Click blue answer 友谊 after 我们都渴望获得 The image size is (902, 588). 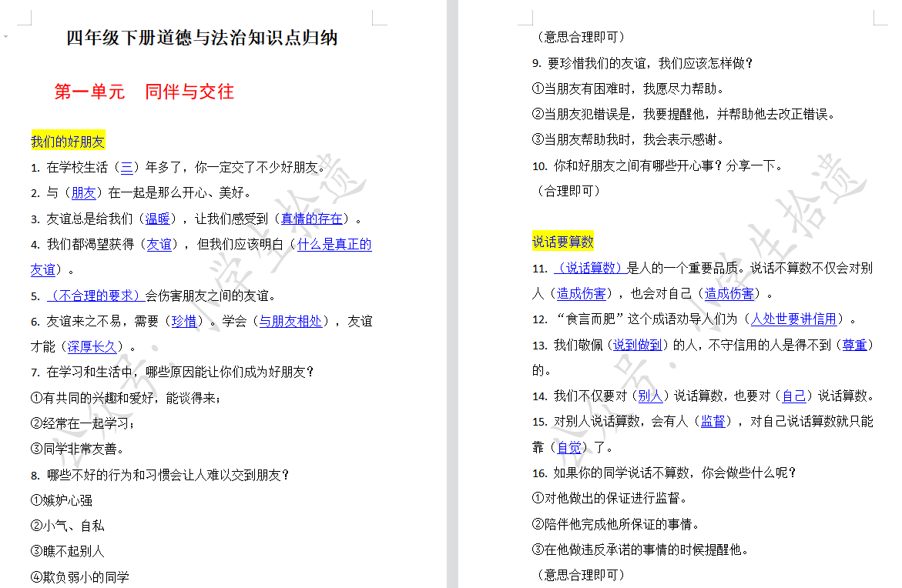(x=159, y=244)
